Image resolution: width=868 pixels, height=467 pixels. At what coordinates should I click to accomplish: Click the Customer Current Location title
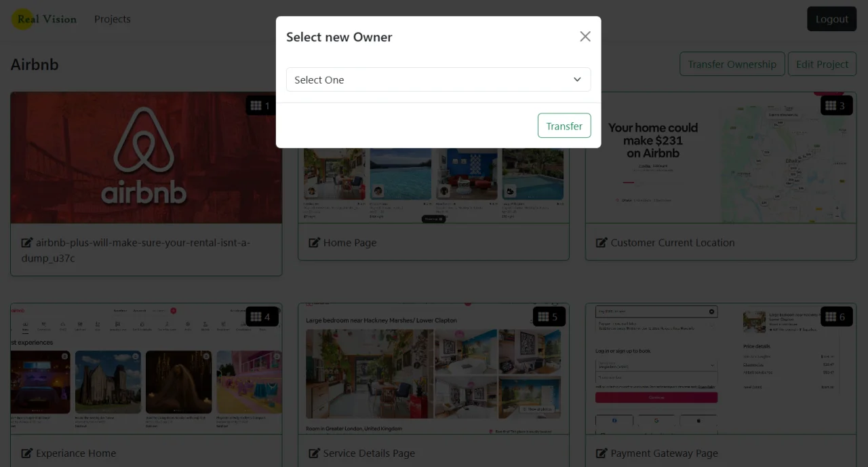(673, 242)
